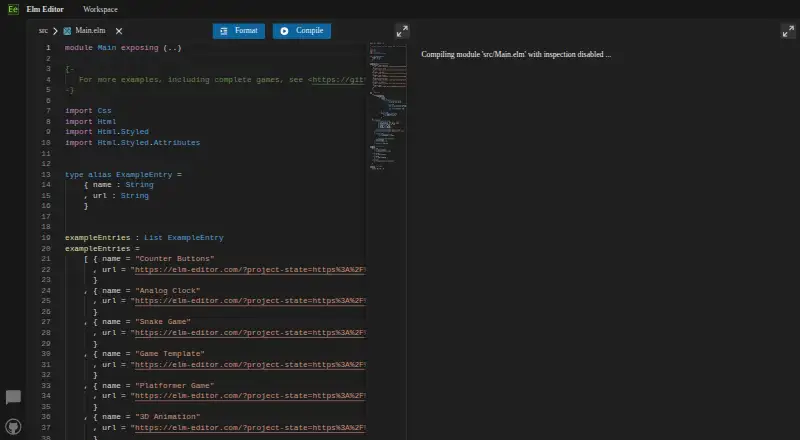
Task: Open the URL under Counter Buttons entry
Action: pos(250,270)
